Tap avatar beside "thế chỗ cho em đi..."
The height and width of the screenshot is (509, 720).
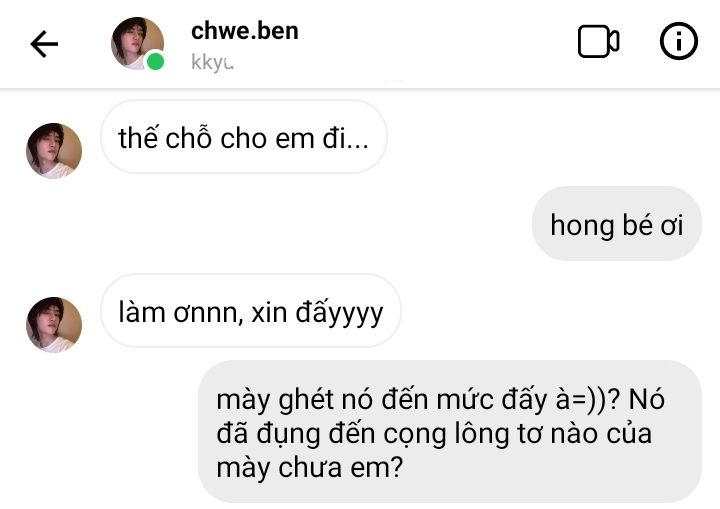coord(54,151)
